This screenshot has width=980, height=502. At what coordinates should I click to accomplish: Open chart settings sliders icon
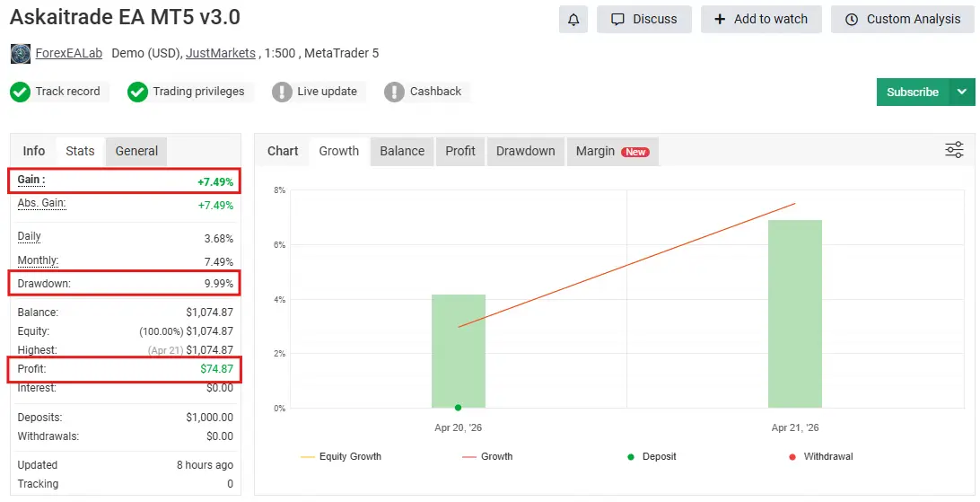954,150
